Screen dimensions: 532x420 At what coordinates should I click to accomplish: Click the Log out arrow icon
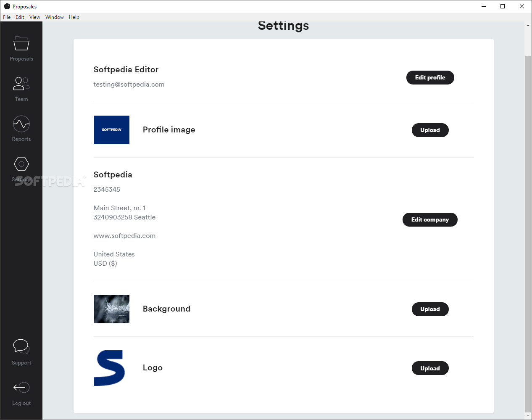(21, 387)
